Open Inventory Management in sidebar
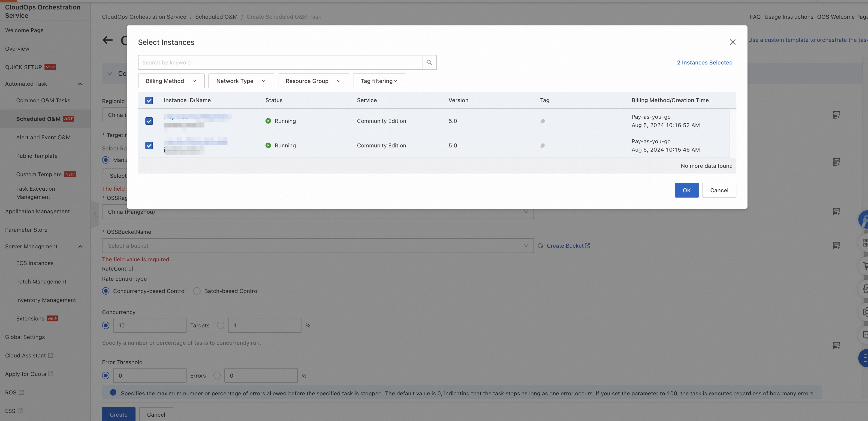Image resolution: width=868 pixels, height=421 pixels. point(46,300)
